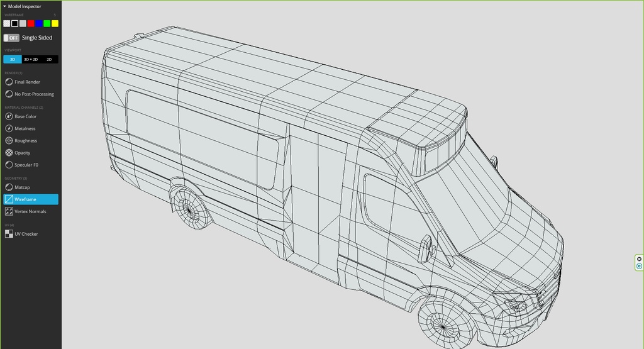This screenshot has width=644, height=349.
Task: Show the Base Color channel label
Action: 25,116
